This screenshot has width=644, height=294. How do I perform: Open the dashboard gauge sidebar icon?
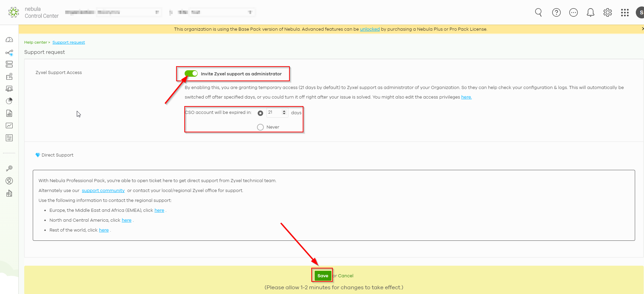pos(9,40)
